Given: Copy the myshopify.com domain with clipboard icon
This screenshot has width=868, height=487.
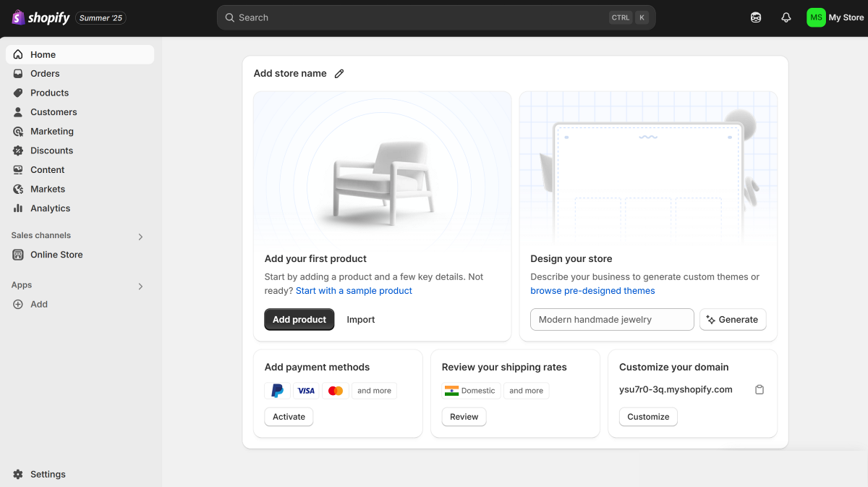Looking at the screenshot, I should tap(759, 390).
